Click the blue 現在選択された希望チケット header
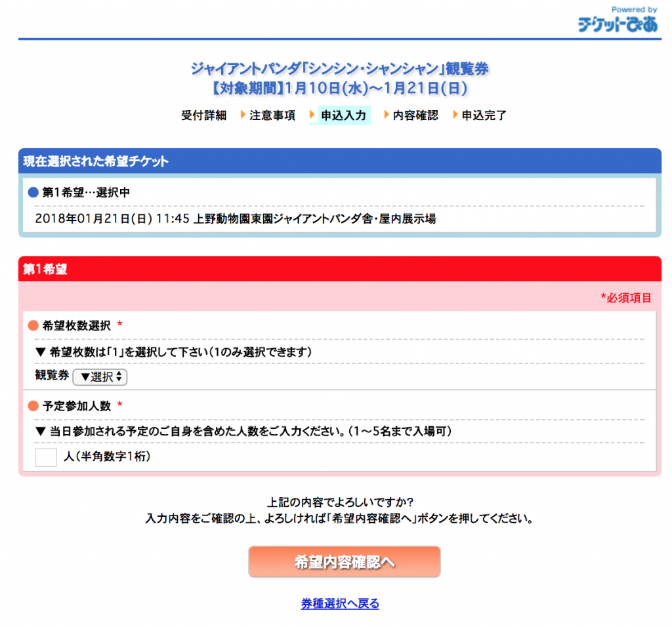The height and width of the screenshot is (627, 672). coord(339,161)
